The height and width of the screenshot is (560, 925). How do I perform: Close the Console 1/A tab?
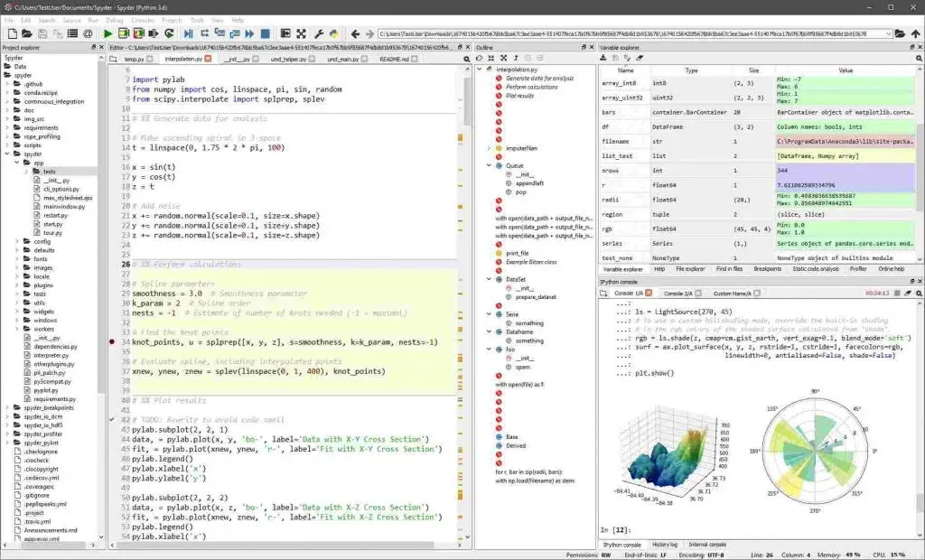[x=649, y=294]
